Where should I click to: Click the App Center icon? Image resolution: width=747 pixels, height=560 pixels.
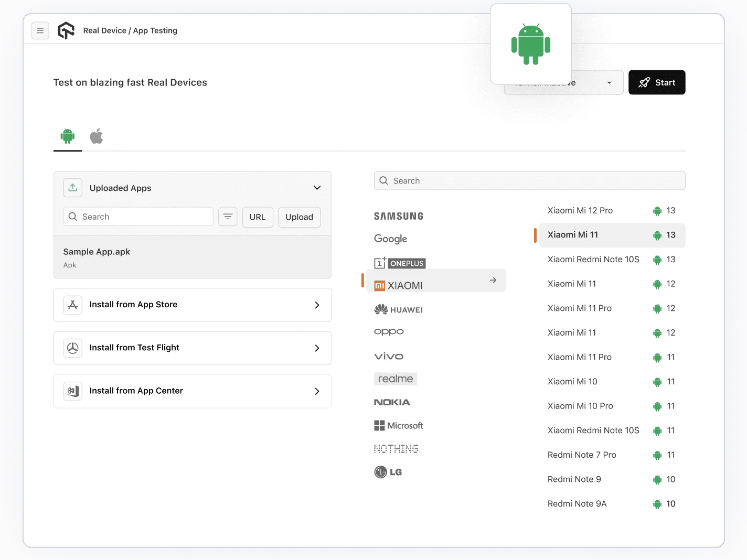pyautogui.click(x=73, y=391)
